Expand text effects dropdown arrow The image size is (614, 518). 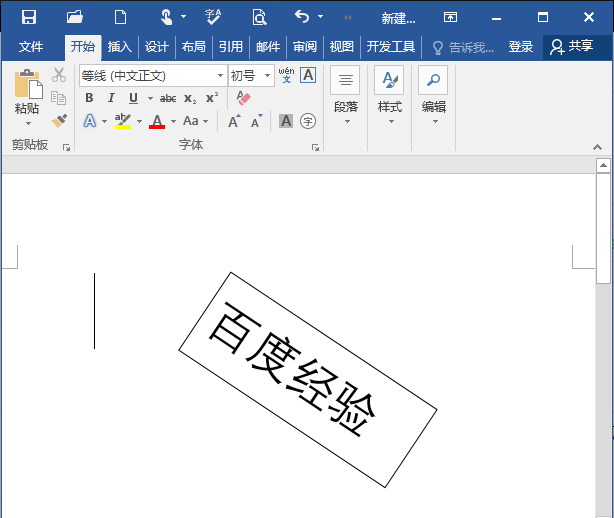pos(104,121)
